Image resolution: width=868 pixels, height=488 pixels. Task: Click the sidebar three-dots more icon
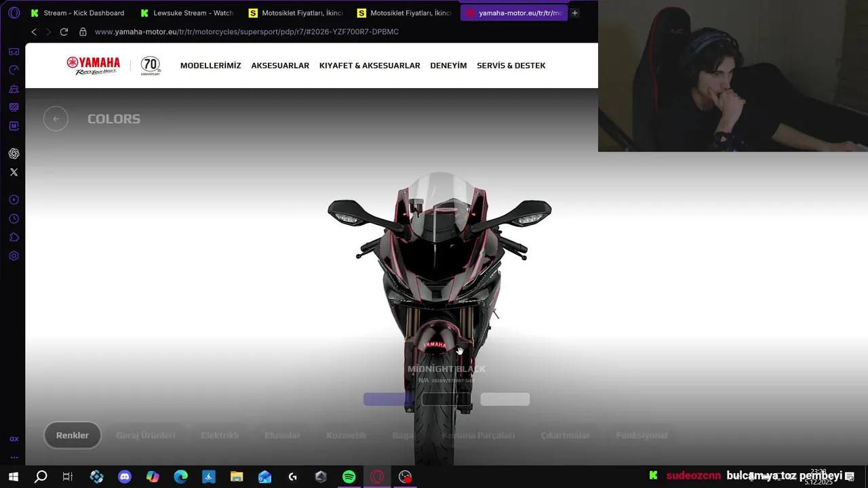(x=14, y=457)
